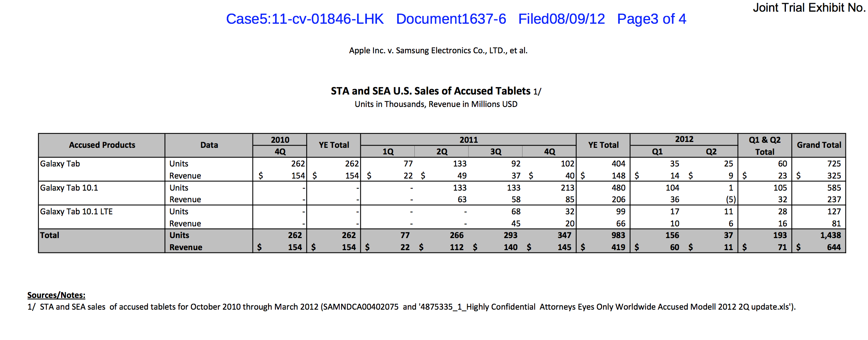Click the Sources/Notes heading

click(56, 295)
